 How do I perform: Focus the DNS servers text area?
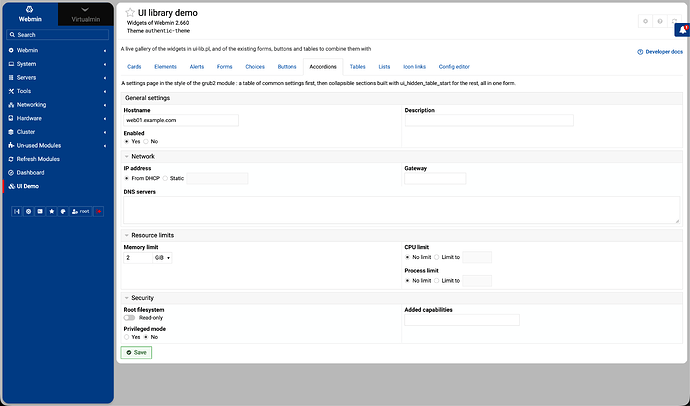(402, 210)
